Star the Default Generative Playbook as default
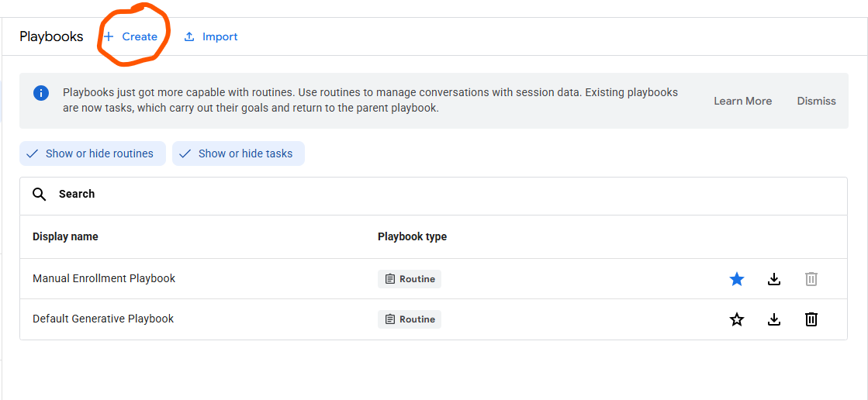Screen dimensions: 868x400 point(737,319)
